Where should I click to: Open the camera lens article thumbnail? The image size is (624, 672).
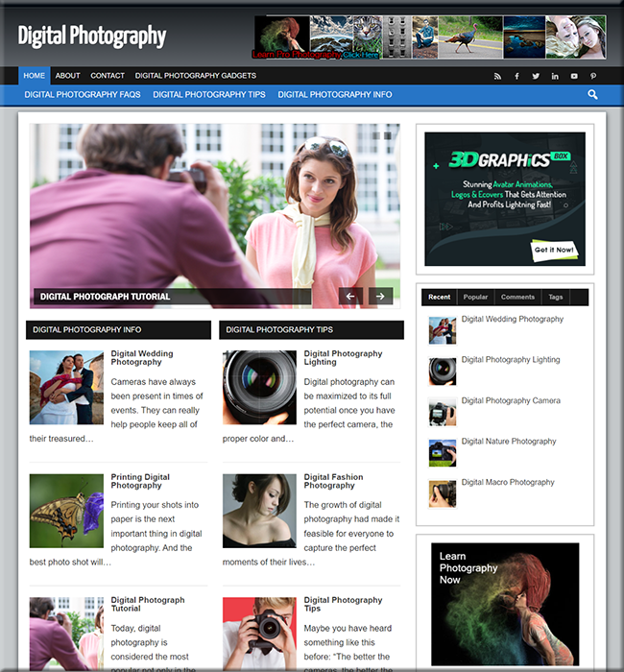(x=259, y=388)
